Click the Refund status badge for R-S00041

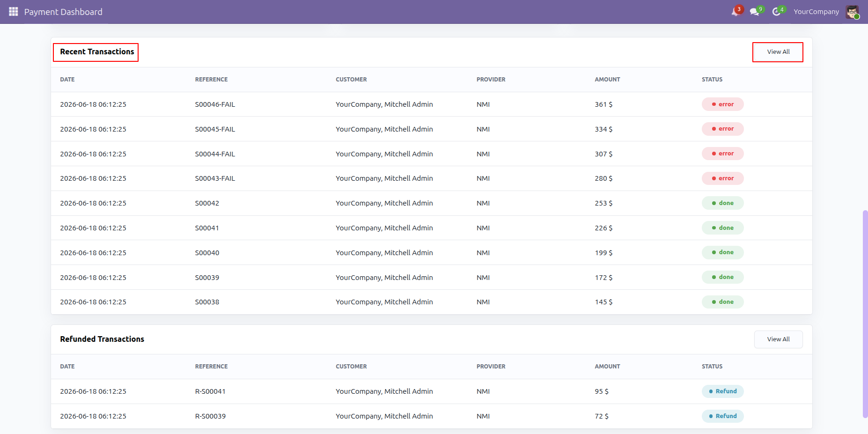click(722, 391)
